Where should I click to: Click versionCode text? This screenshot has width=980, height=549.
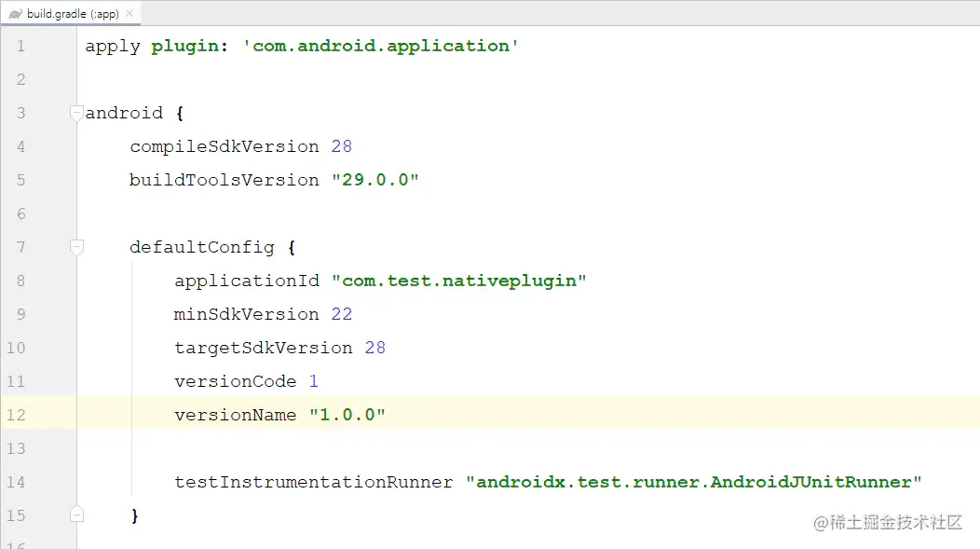(236, 381)
